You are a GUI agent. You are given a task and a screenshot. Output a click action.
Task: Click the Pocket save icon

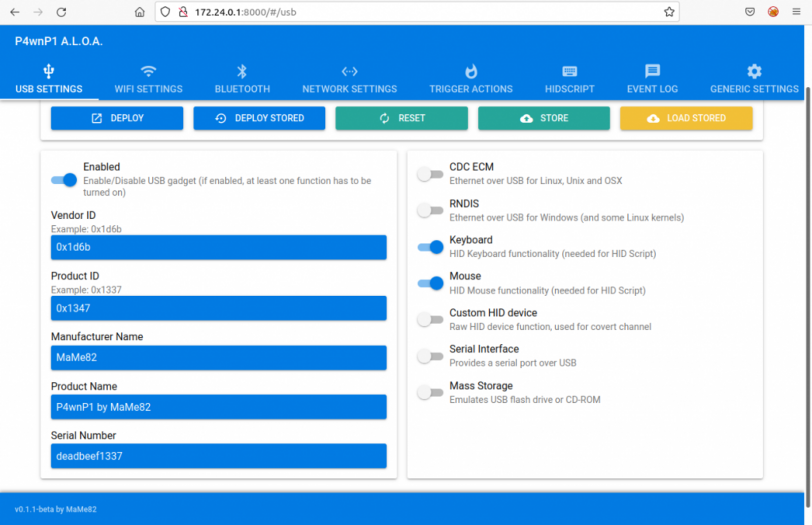[750, 12]
